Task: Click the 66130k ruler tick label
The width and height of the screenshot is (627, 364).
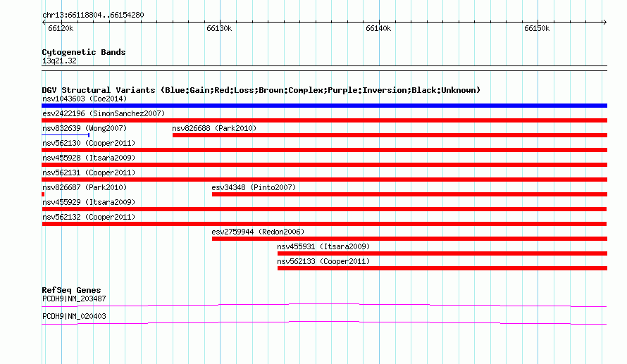Action: pyautogui.click(x=219, y=28)
